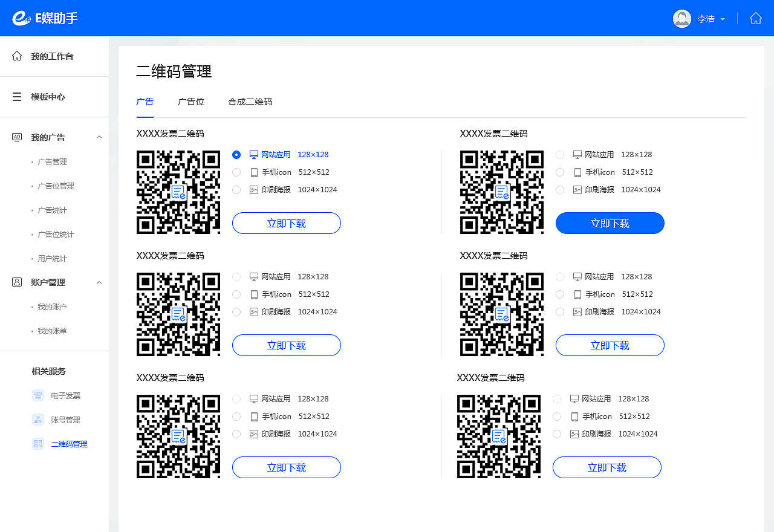Switch to the 广告 tab
Screen dimensions: 774x532
145,102
